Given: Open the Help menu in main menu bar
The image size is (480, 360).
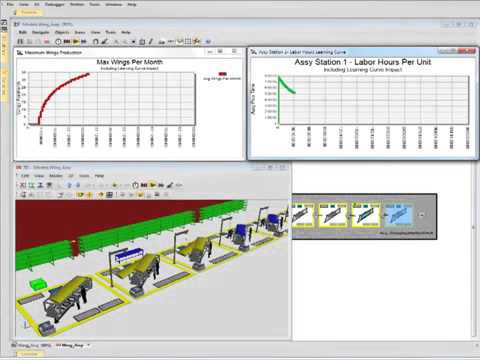Looking at the screenshot, I should coord(132,4).
